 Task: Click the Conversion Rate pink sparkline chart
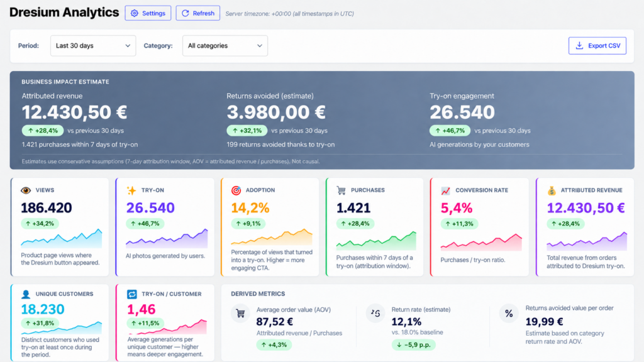(x=481, y=242)
